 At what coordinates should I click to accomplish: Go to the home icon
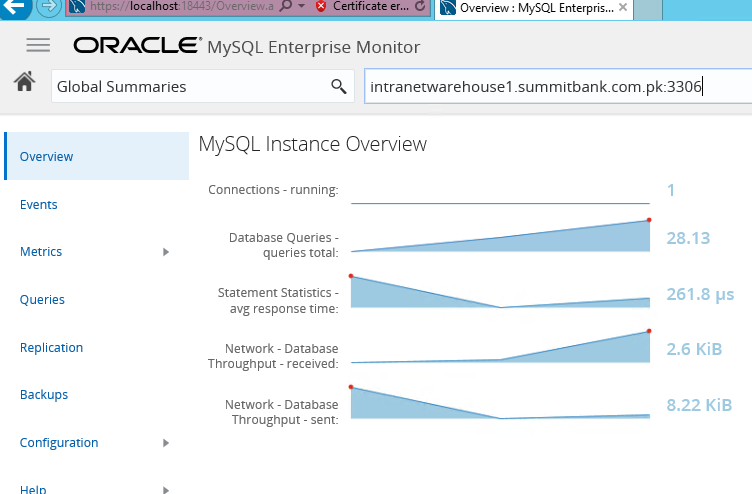(x=24, y=82)
